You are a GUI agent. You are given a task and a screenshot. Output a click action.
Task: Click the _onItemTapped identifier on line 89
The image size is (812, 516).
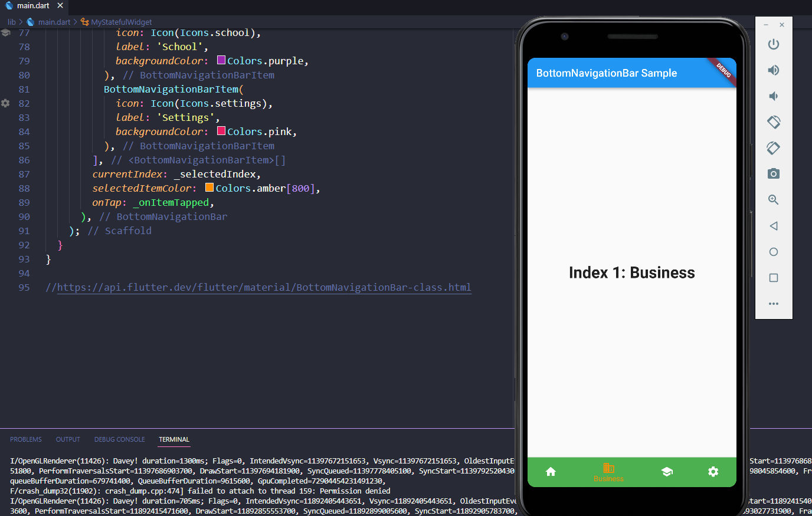[171, 202]
